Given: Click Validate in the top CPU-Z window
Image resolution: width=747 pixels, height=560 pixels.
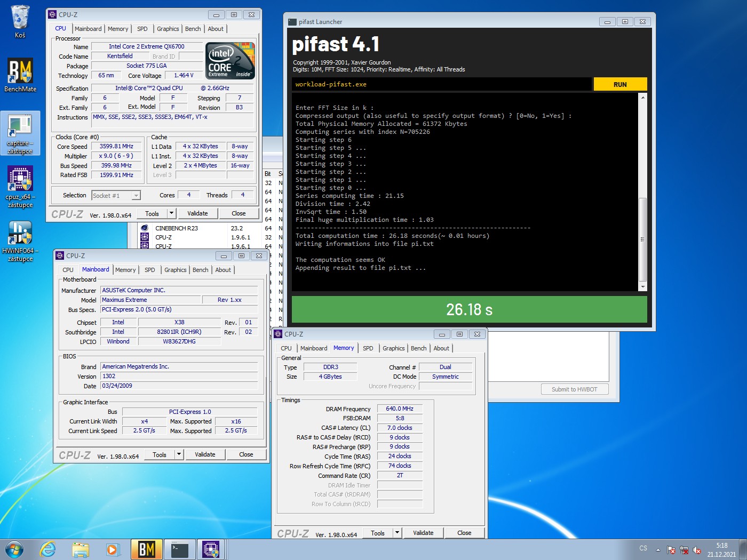Looking at the screenshot, I should 197,213.
